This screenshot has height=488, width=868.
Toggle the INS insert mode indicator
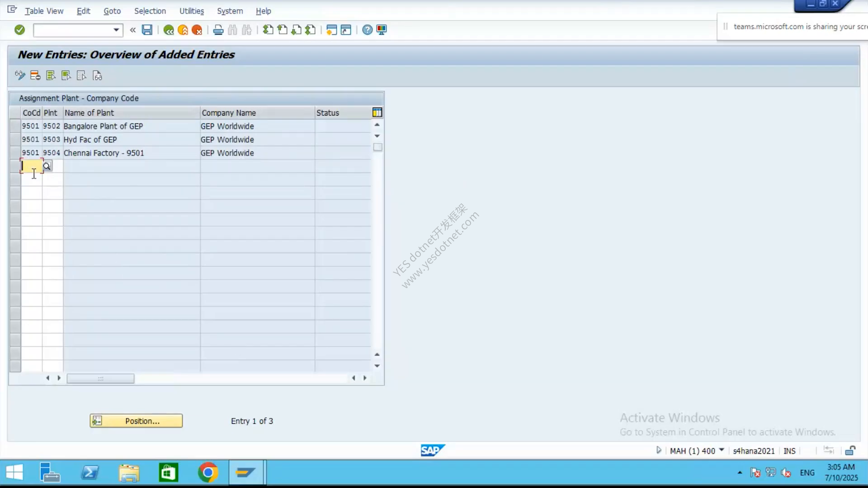coord(789,451)
